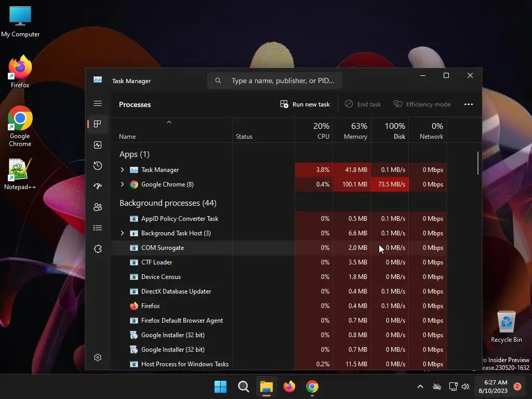532x399 pixels.
Task: Sort by Network column header
Action: 428,130
